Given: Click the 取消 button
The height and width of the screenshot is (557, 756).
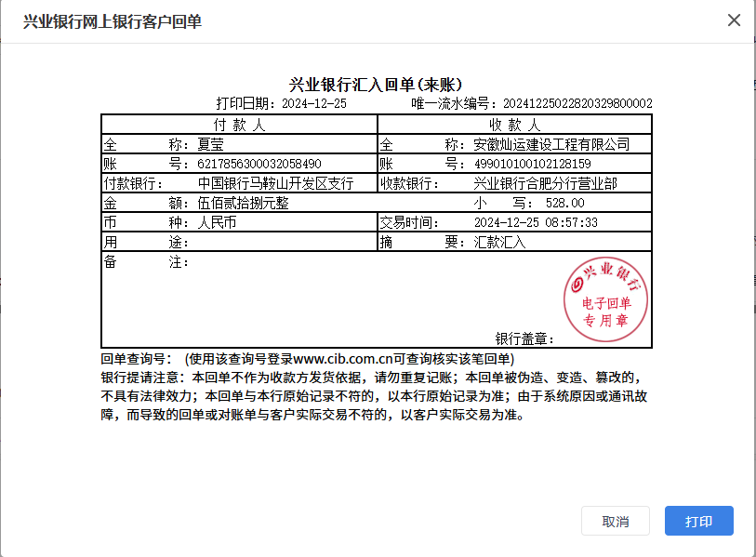Looking at the screenshot, I should click(615, 521).
